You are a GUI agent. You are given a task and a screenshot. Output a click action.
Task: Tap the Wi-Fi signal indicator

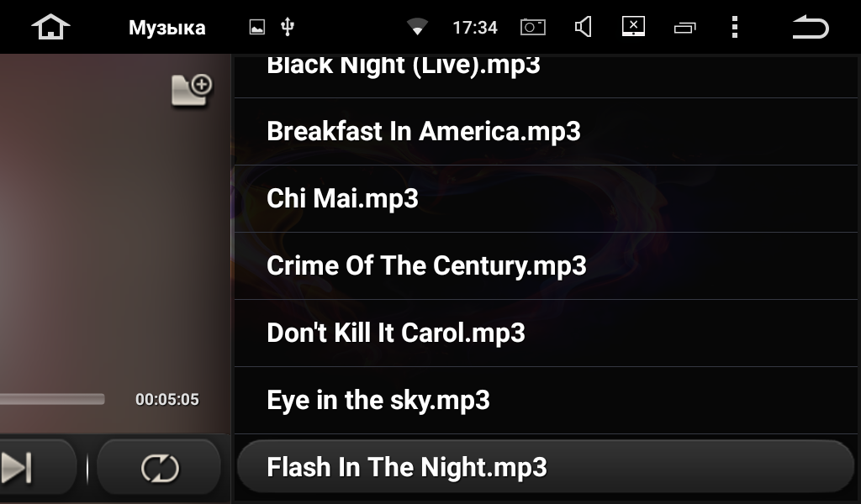417,26
